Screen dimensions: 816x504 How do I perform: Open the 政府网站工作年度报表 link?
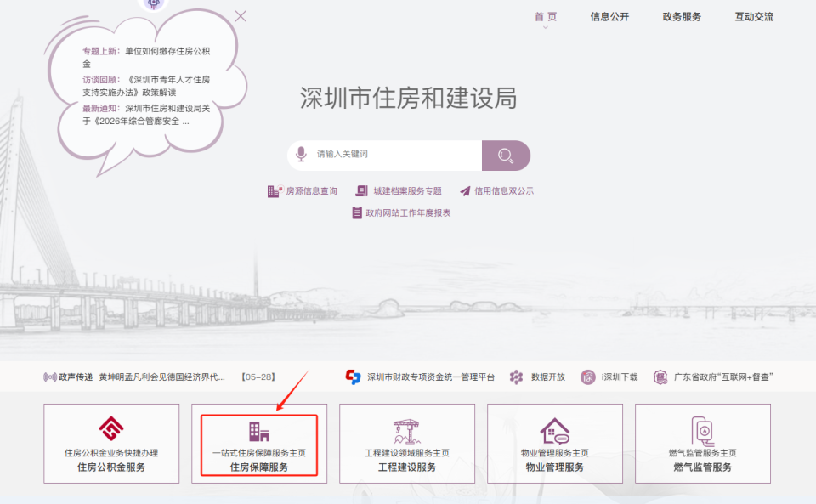tap(408, 212)
